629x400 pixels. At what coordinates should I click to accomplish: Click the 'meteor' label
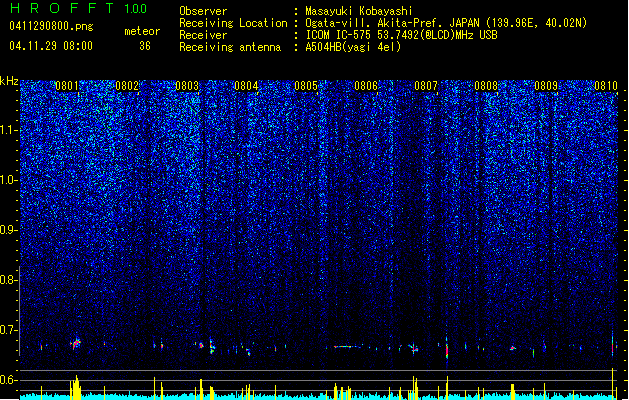coord(142,31)
